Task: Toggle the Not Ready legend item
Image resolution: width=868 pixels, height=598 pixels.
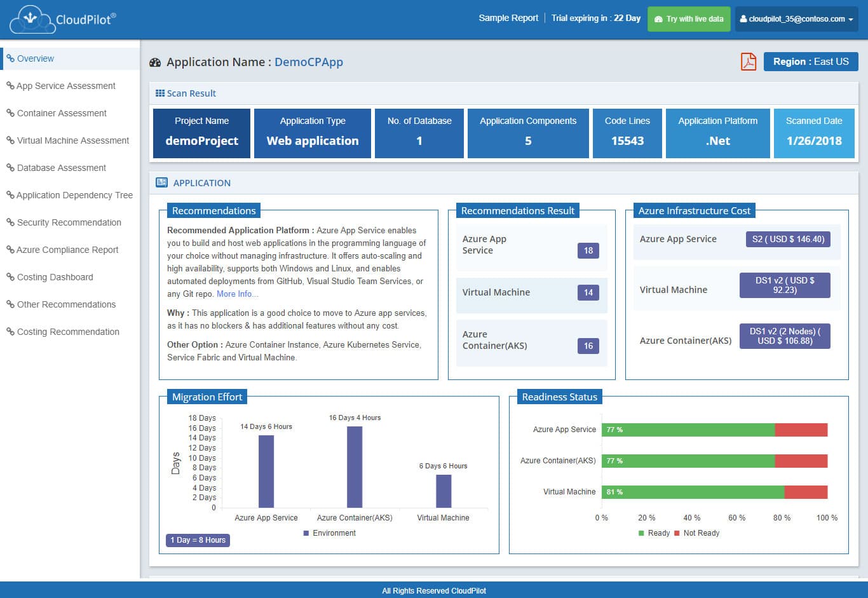Action: (x=696, y=533)
